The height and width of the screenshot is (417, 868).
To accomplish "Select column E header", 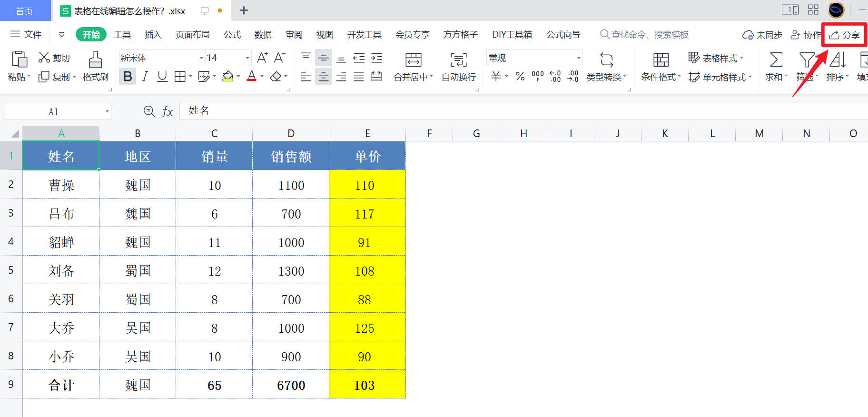I will (367, 133).
